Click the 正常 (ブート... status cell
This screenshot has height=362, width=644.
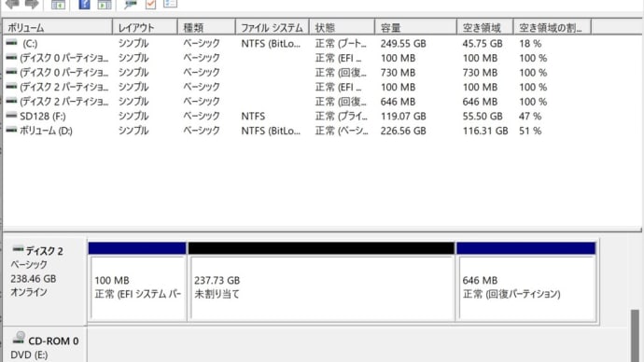click(341, 44)
